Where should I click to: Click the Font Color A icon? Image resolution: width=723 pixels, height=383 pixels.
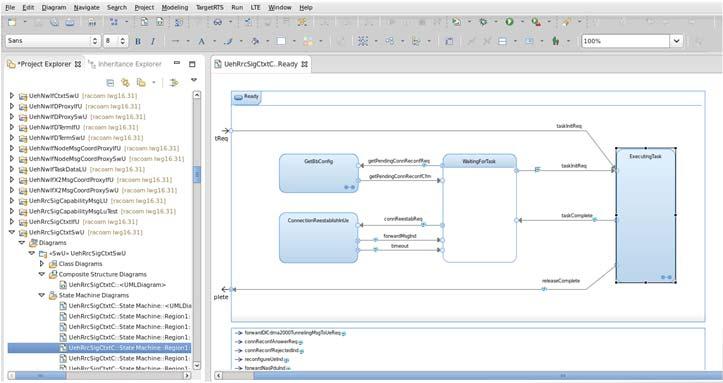201,41
